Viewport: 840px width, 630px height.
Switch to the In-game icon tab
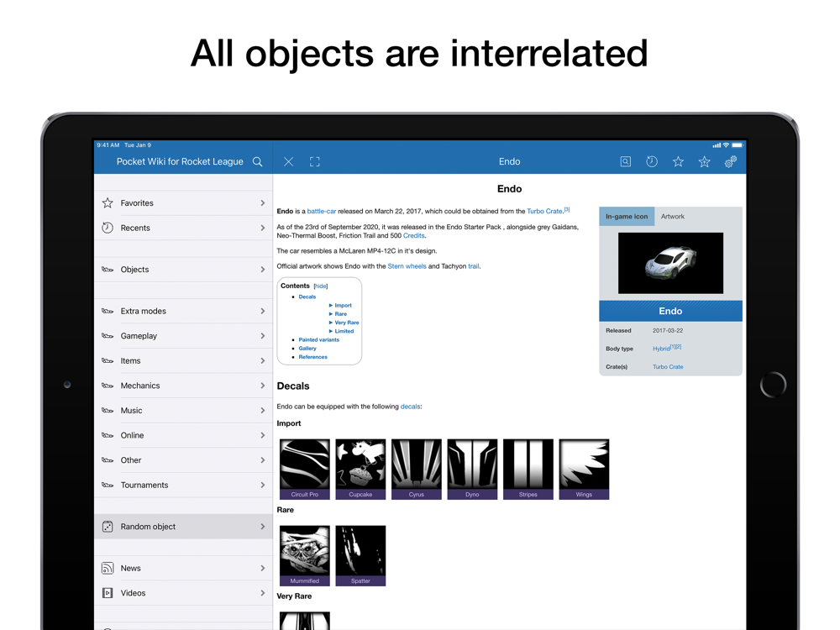pos(627,217)
